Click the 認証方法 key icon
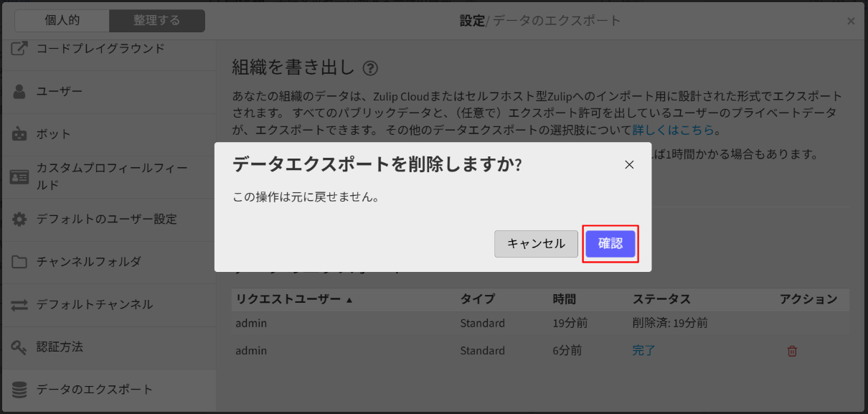868x414 pixels. pyautogui.click(x=20, y=347)
